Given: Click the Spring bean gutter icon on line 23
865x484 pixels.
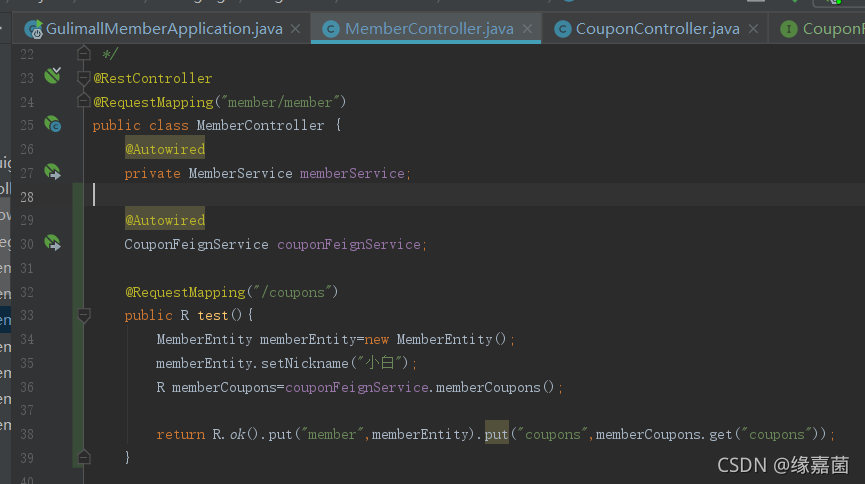Looking at the screenshot, I should 53,76.
